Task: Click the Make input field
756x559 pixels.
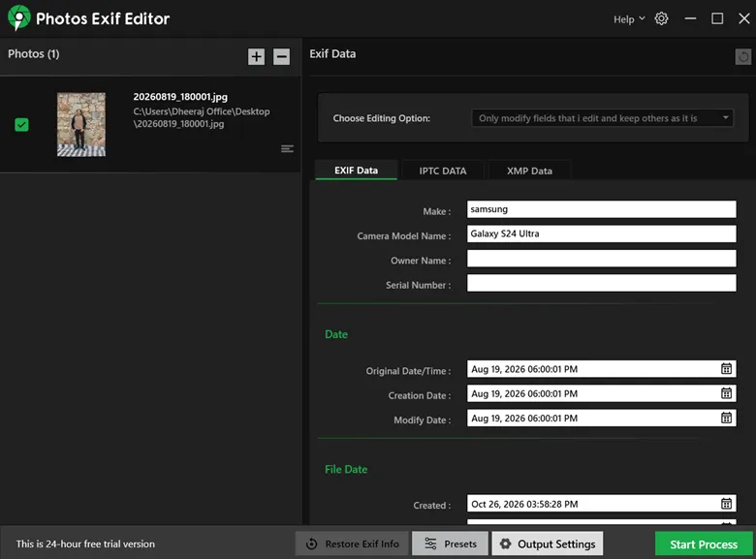Action: 601,209
